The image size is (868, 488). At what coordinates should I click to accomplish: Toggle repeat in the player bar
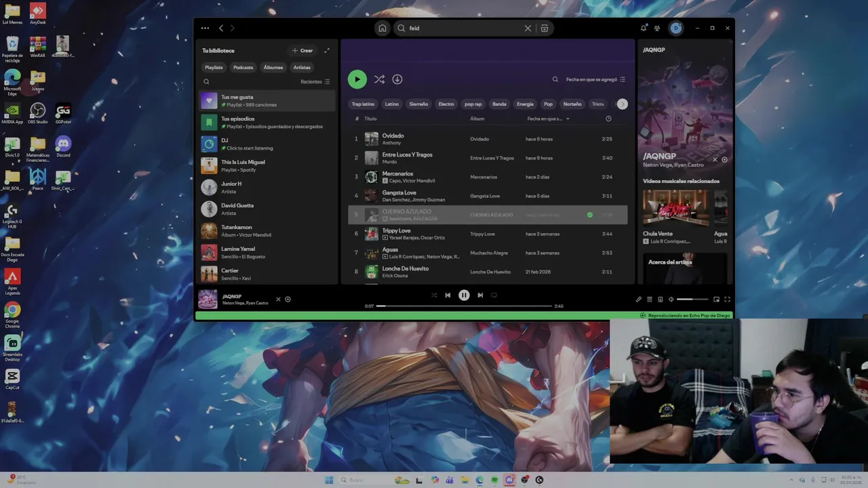[494, 296]
